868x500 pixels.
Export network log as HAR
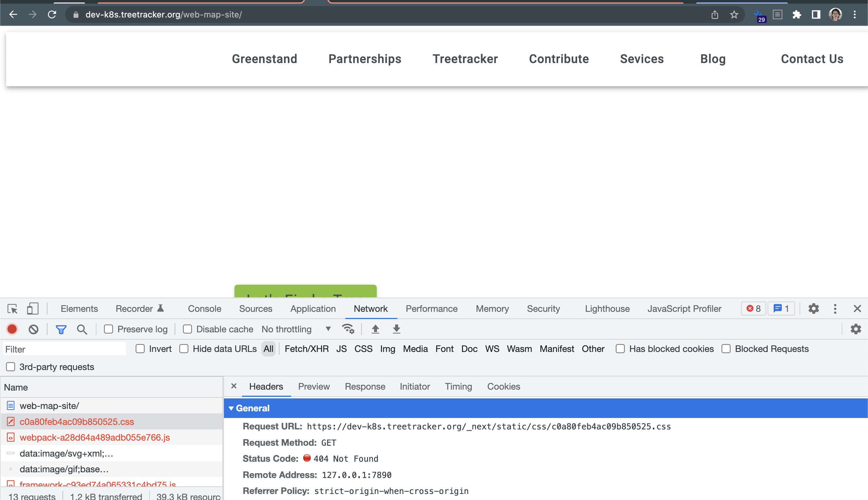click(x=396, y=329)
